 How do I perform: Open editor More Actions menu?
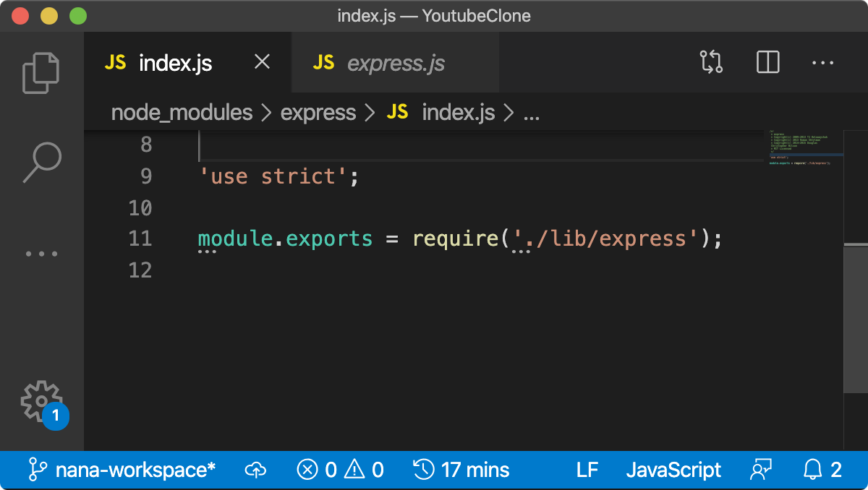(823, 63)
